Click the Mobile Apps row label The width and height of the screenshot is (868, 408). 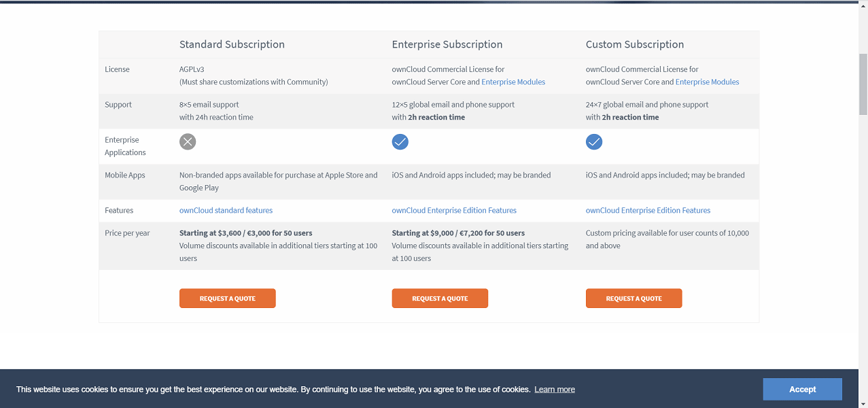pyautogui.click(x=125, y=175)
